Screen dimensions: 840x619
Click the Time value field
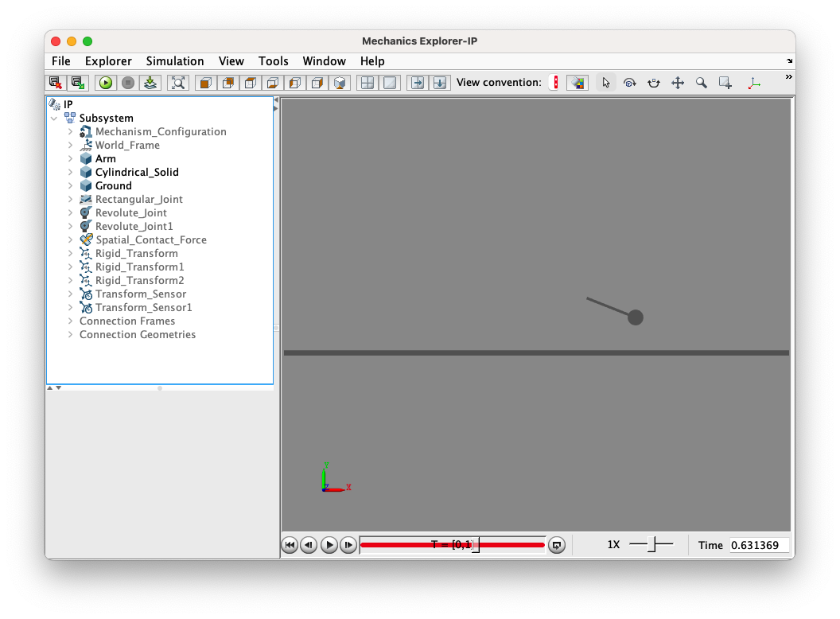click(759, 545)
